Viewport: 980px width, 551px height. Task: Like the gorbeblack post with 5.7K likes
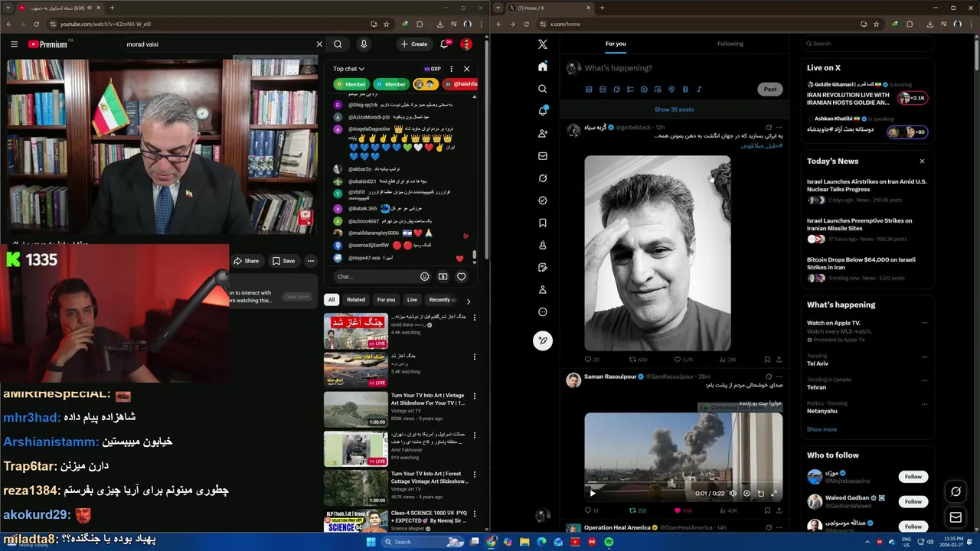click(x=678, y=360)
